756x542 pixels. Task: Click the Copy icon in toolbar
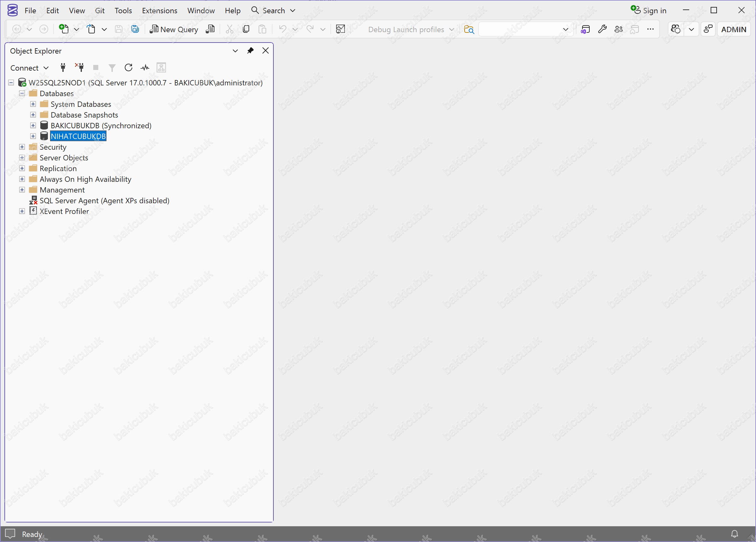(246, 29)
